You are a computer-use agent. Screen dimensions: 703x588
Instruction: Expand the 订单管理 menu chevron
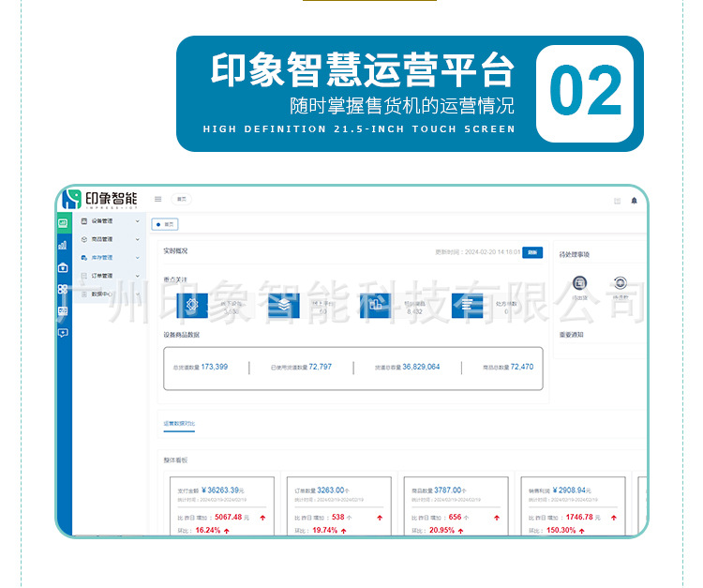(x=138, y=276)
